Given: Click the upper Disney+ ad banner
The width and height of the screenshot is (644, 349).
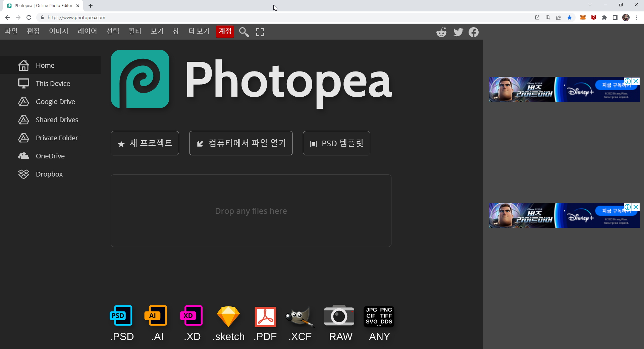Looking at the screenshot, I should click(564, 89).
